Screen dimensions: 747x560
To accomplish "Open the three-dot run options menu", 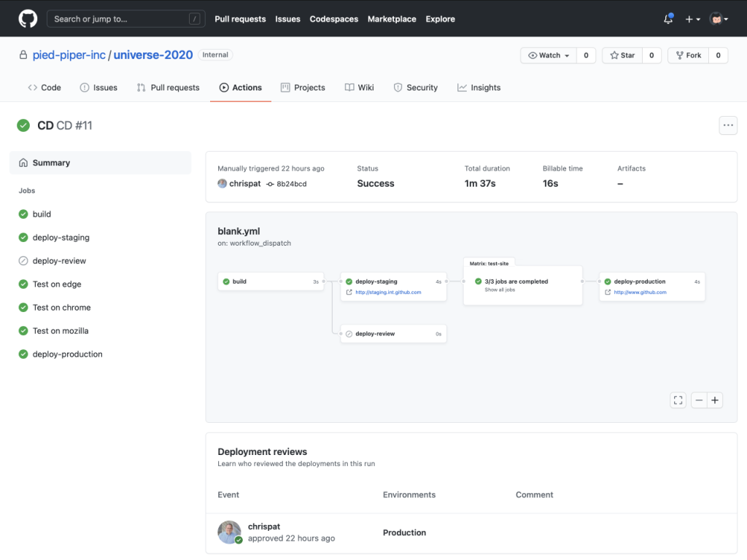I will (x=727, y=125).
